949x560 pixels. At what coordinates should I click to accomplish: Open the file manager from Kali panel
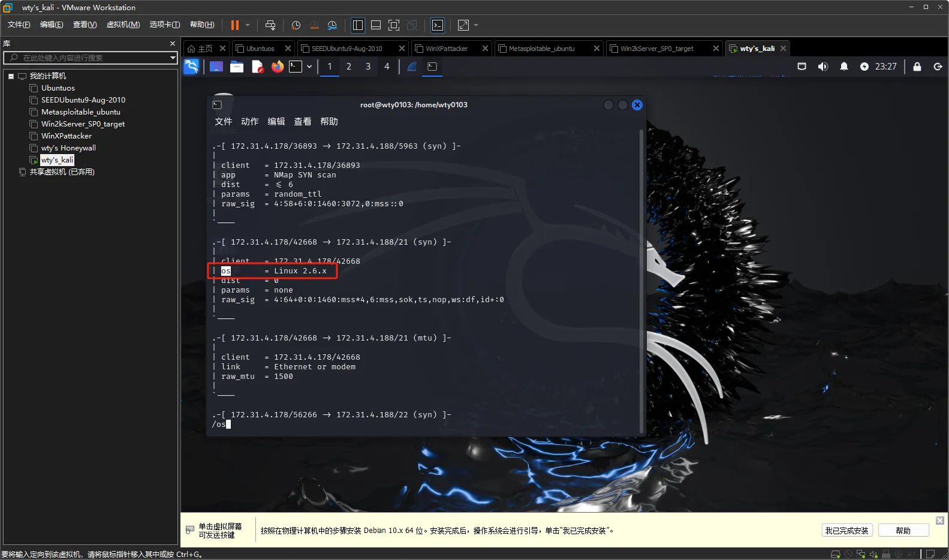click(237, 67)
